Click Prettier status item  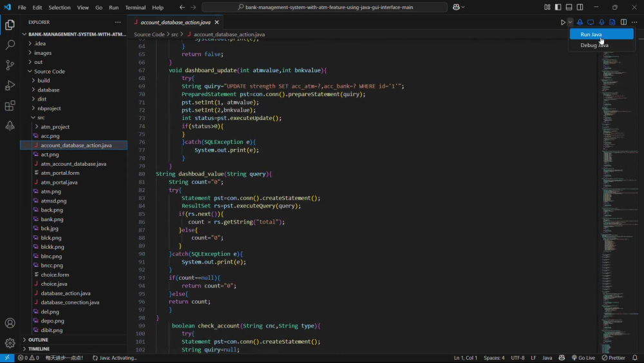[x=613, y=358]
